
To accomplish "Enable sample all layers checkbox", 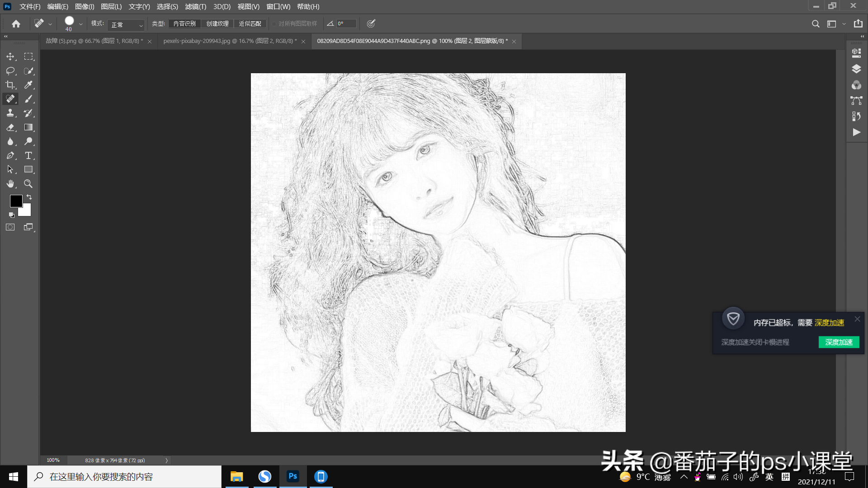I will (x=274, y=24).
